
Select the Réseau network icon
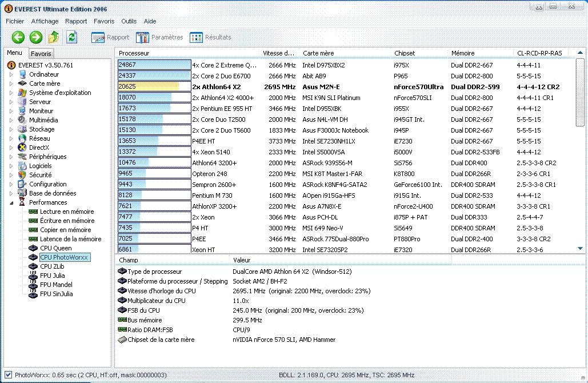coord(22,138)
